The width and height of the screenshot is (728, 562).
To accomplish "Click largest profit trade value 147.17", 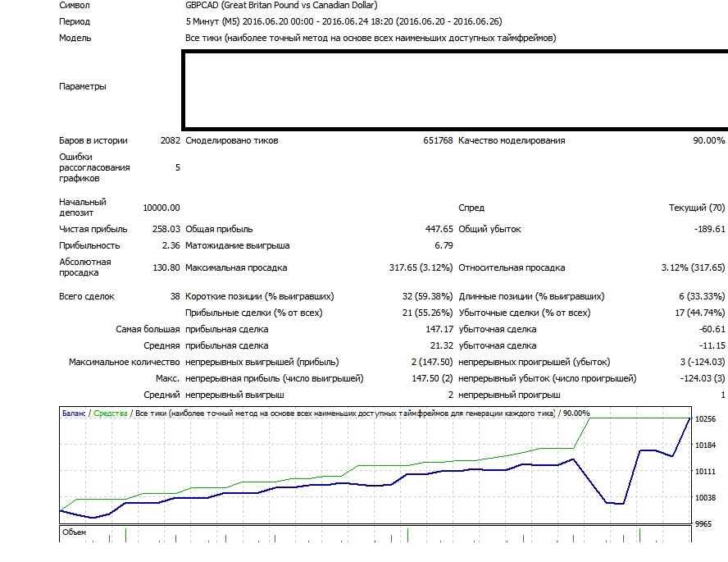I will pyautogui.click(x=439, y=329).
